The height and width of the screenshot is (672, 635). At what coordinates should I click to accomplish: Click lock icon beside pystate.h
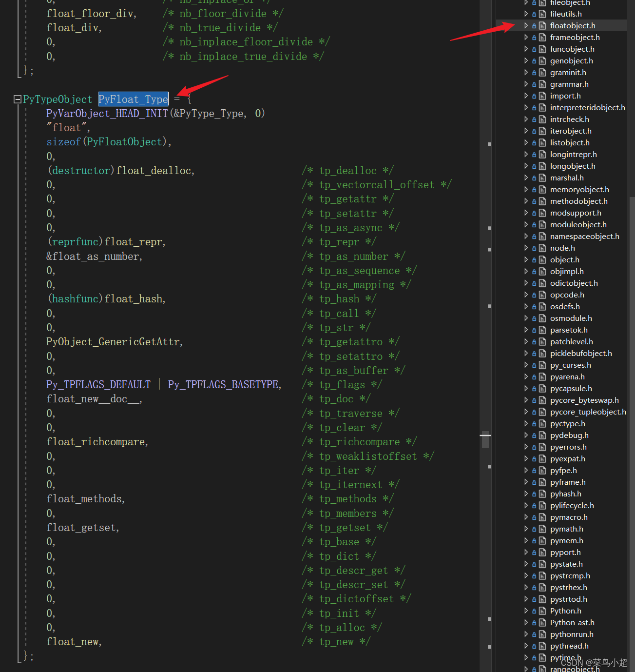(534, 564)
